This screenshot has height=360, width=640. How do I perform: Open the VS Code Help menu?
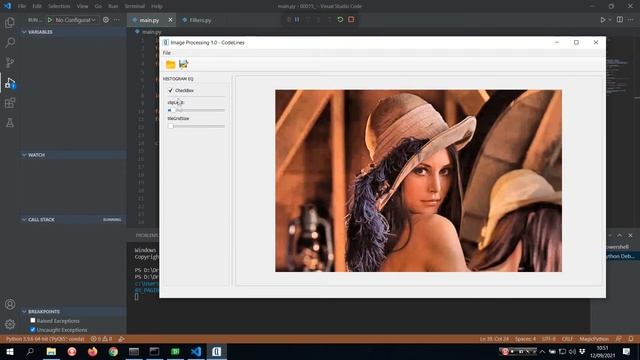coord(157,6)
